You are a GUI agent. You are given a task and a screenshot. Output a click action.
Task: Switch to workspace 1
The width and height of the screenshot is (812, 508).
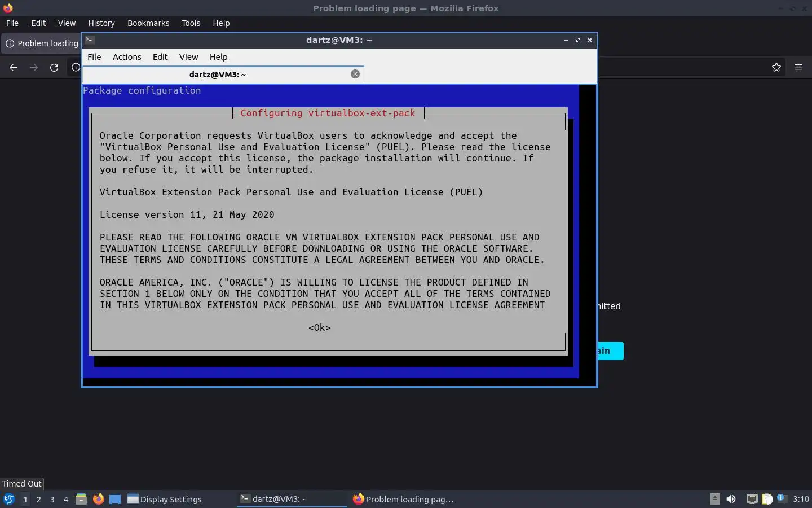25,499
